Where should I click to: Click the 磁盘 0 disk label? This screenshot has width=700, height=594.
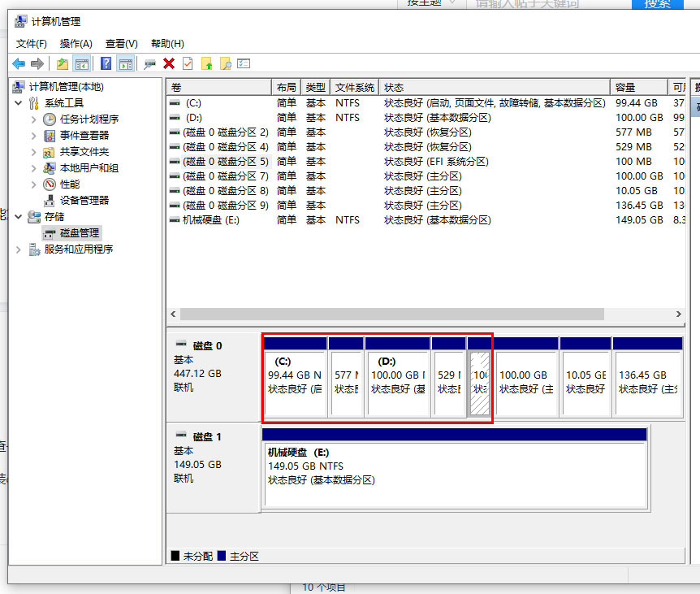[207, 346]
